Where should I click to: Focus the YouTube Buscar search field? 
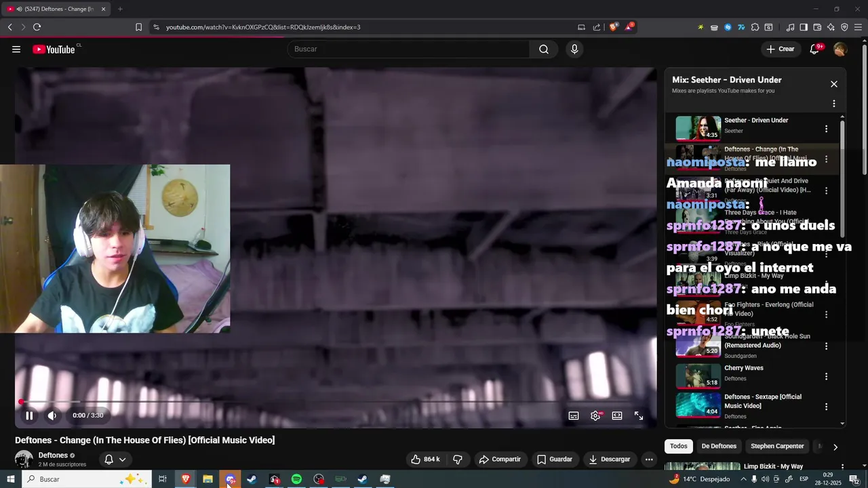click(x=408, y=49)
